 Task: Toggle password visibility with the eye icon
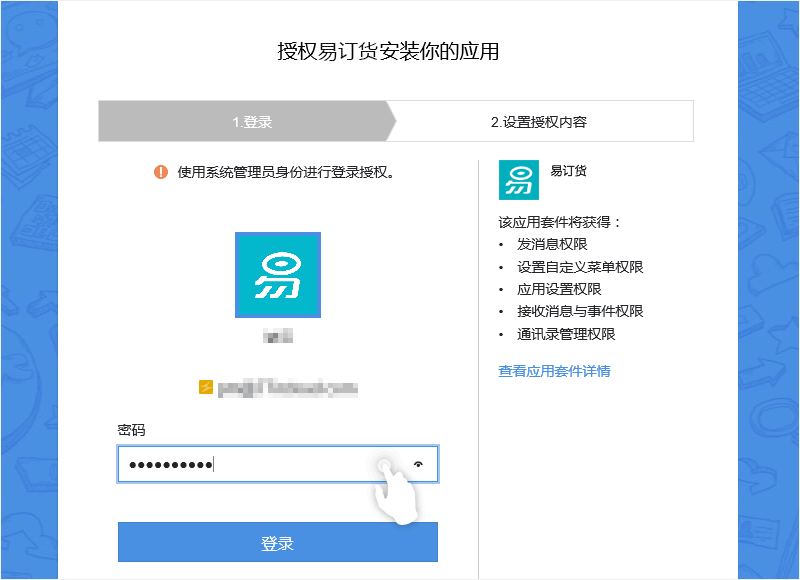(x=418, y=464)
